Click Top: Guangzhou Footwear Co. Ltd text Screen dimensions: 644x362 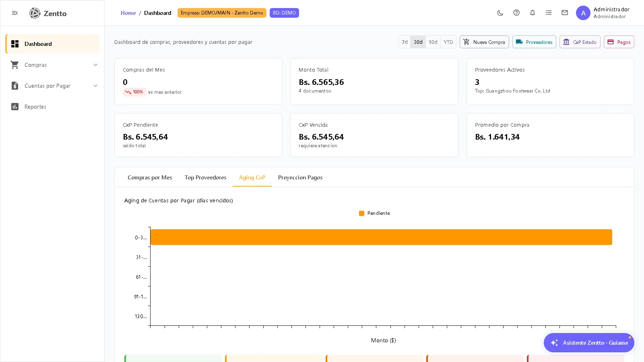512,91
